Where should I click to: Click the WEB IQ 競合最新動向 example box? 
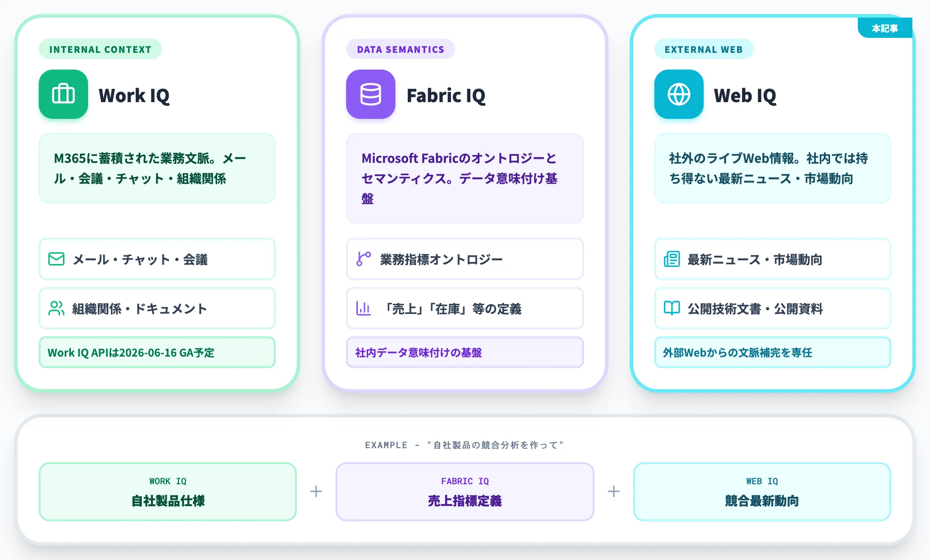coord(762,491)
